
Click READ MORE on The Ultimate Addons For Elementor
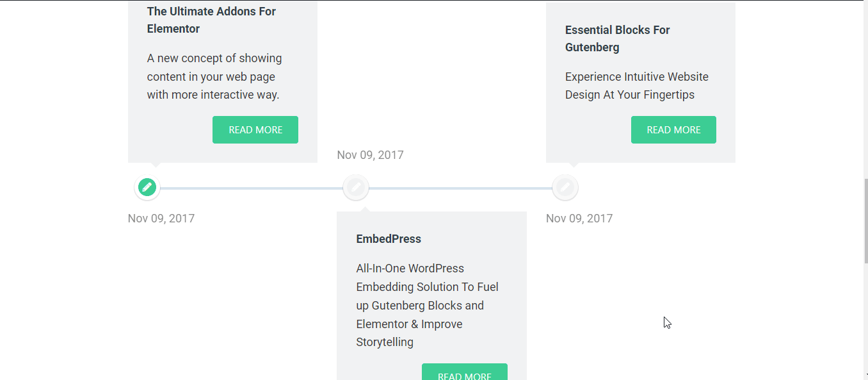(x=255, y=129)
